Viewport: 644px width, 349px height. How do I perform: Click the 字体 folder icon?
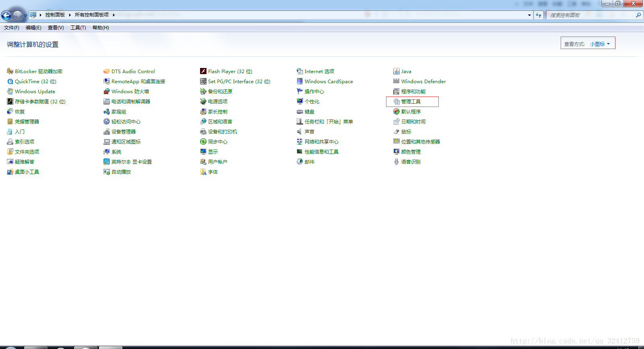[203, 172]
